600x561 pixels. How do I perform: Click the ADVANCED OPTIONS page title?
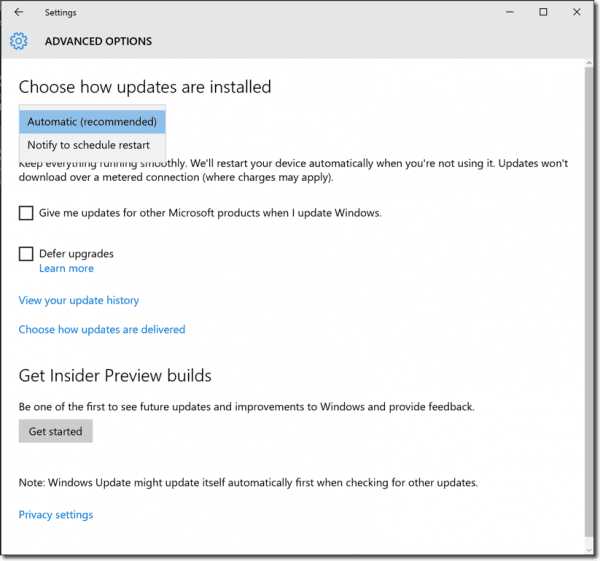(98, 41)
